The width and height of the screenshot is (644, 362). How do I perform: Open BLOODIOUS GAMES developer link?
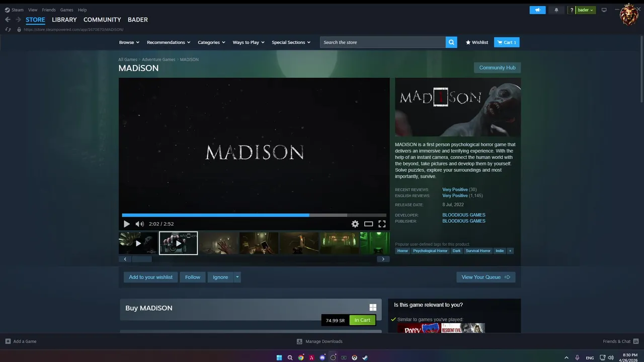click(464, 215)
